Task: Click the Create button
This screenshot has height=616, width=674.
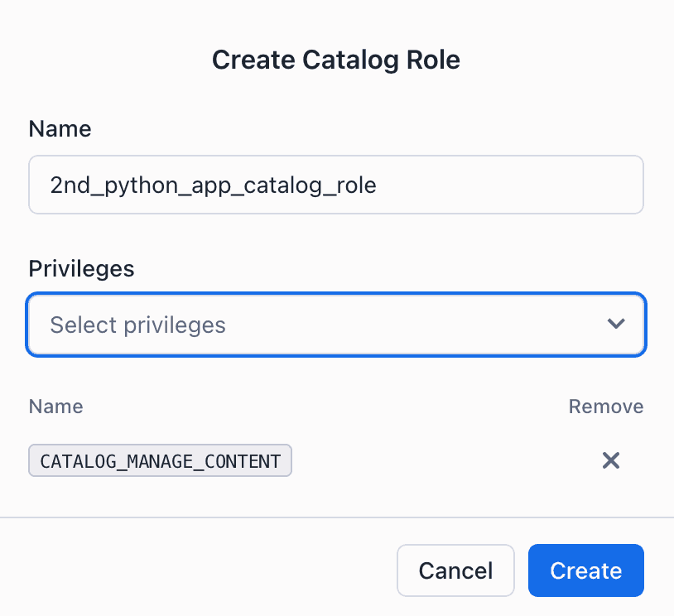Action: tap(585, 570)
